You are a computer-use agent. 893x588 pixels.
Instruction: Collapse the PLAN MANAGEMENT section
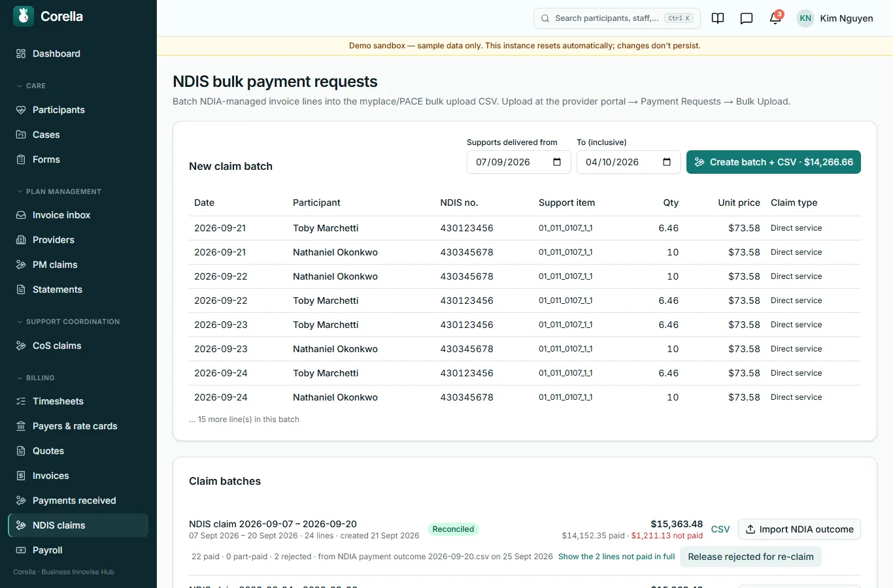59,191
